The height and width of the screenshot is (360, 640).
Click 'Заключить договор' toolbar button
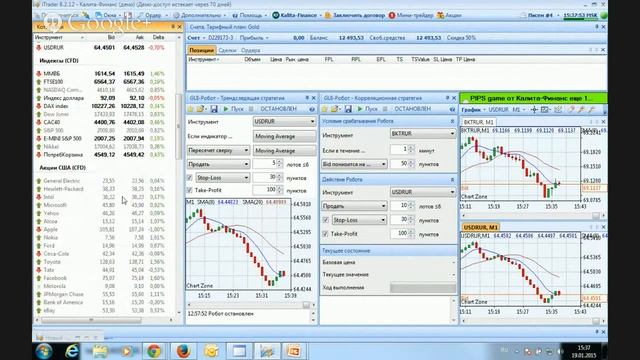point(355,16)
